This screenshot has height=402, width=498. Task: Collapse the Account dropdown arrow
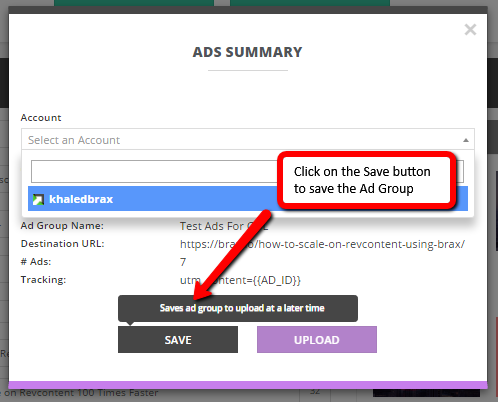click(466, 140)
